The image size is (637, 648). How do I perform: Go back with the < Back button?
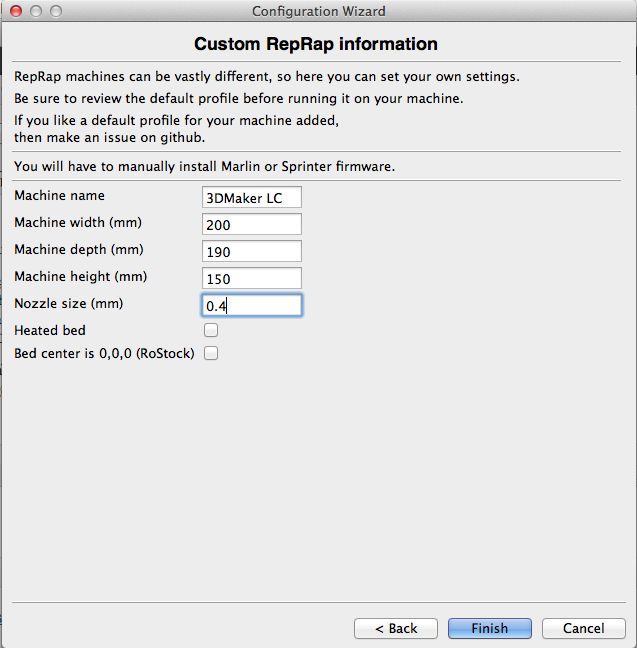396,629
